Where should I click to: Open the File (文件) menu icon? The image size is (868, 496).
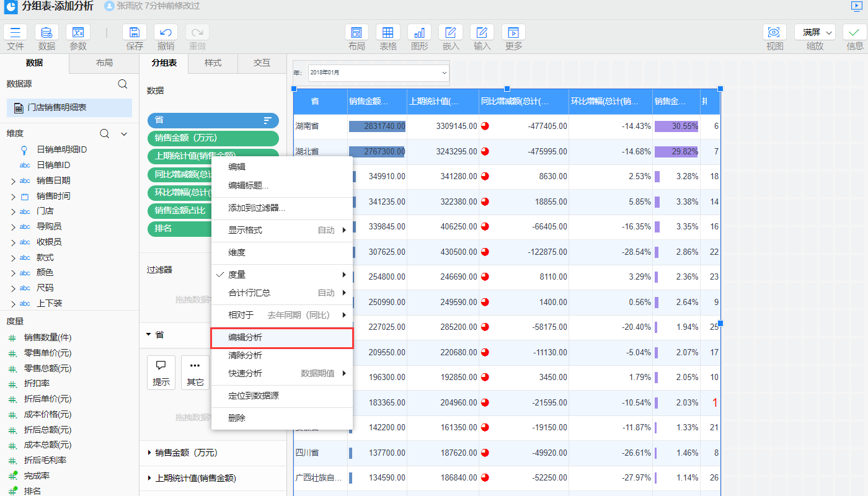(15, 33)
